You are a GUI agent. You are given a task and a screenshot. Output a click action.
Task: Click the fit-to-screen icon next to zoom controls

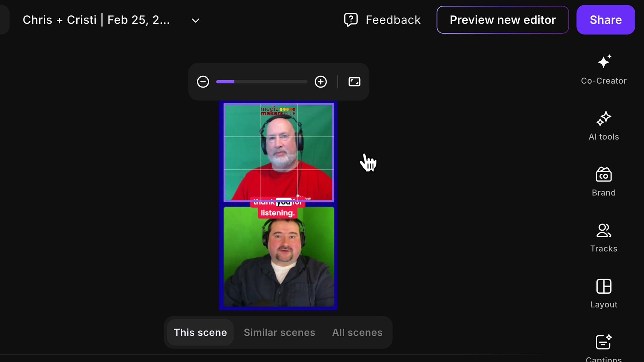(x=355, y=82)
